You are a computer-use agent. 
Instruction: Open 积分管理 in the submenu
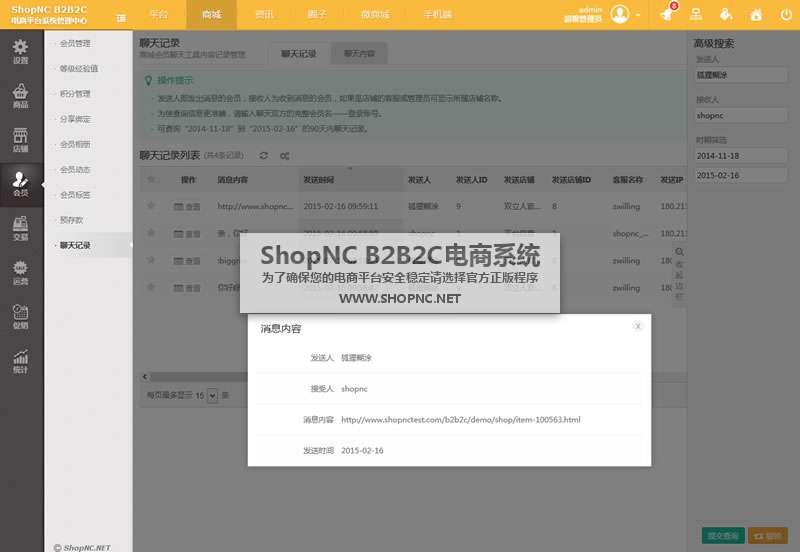75,94
